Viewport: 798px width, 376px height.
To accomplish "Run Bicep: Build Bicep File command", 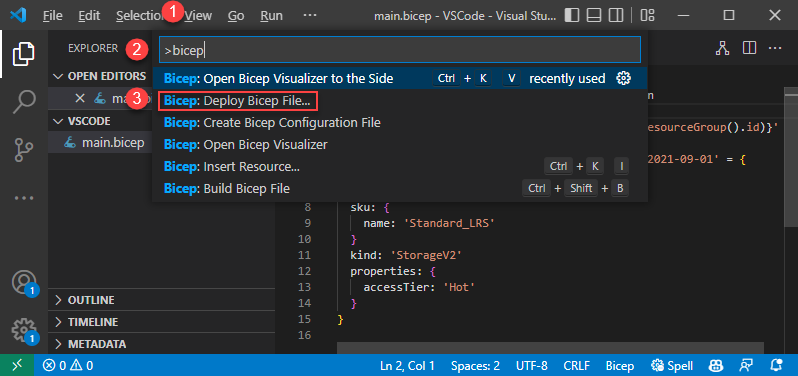I will 400,188.
